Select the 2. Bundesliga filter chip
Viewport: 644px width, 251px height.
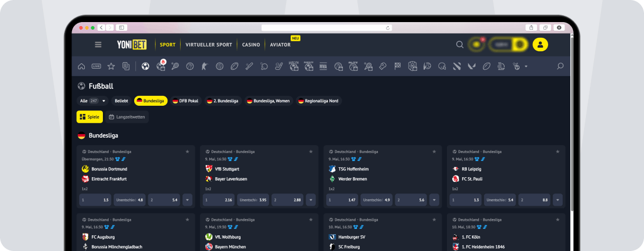[223, 101]
